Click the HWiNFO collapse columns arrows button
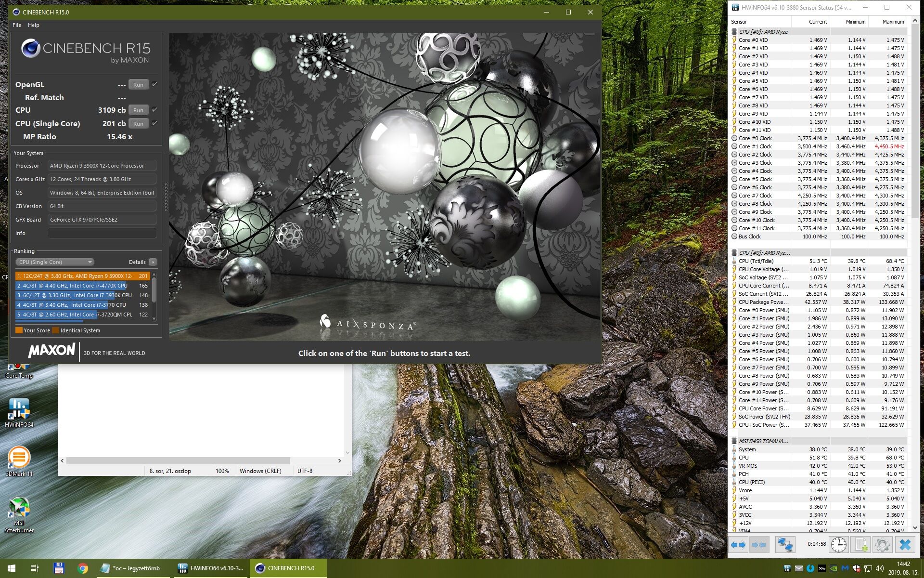Screen dimensions: 924x578 759,545
